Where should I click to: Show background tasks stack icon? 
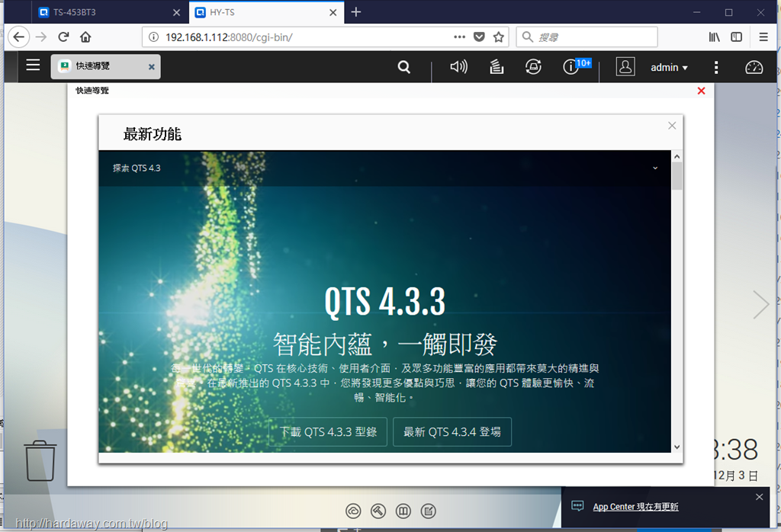pos(497,66)
